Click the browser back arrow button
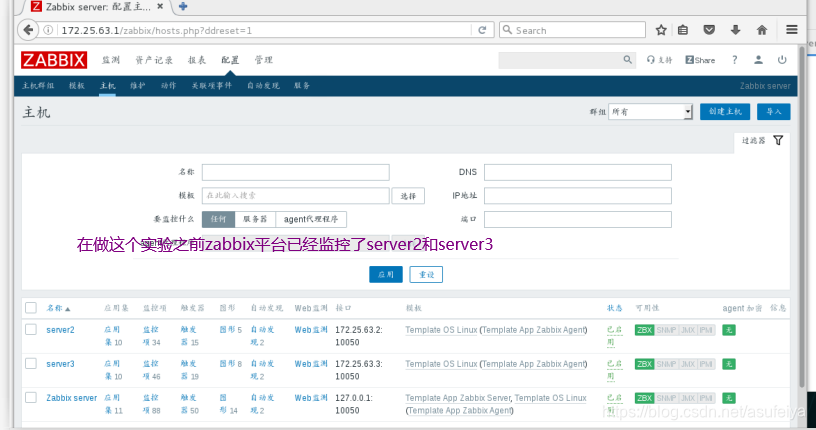The image size is (816, 430). point(28,30)
